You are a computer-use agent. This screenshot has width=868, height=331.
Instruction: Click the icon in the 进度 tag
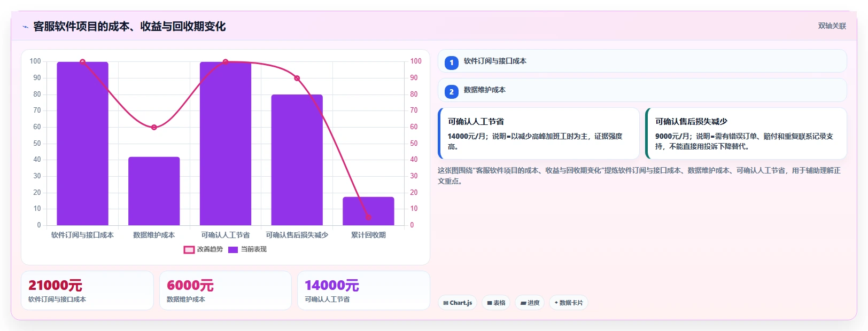(523, 303)
